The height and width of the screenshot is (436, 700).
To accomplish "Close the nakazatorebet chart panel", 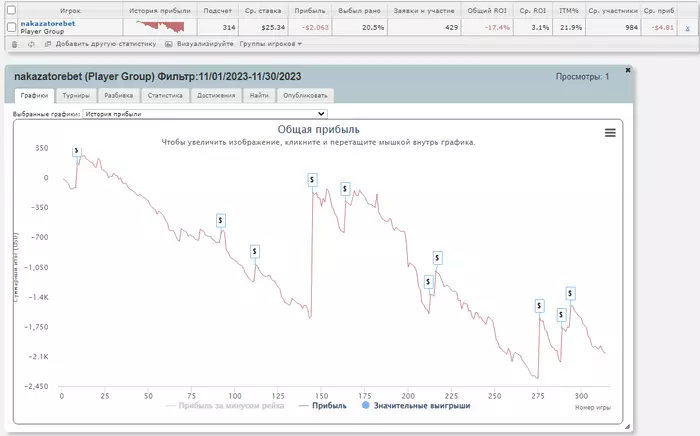I will coord(628,70).
